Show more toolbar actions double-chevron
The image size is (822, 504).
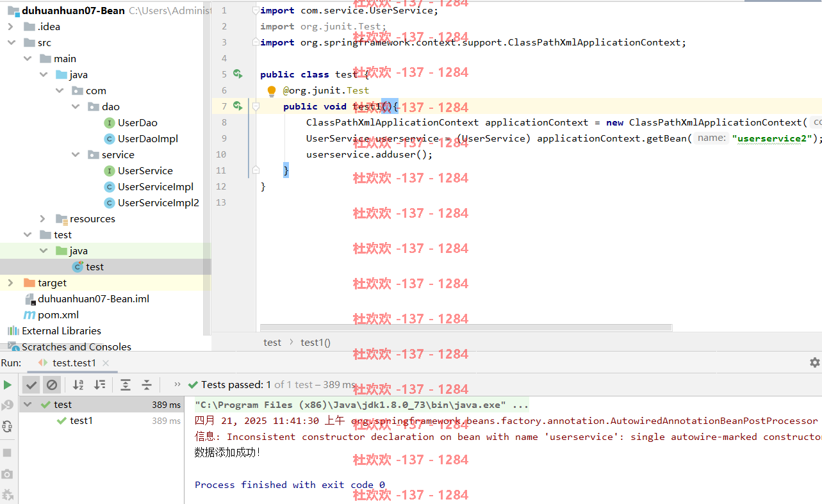point(177,385)
